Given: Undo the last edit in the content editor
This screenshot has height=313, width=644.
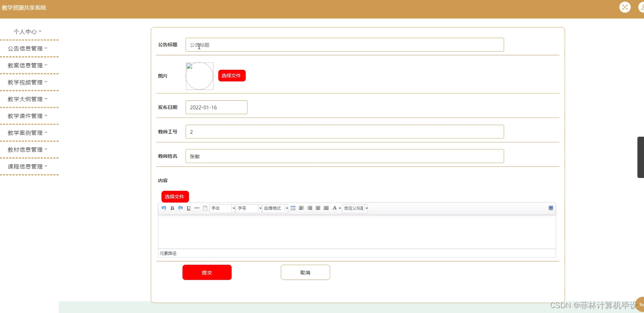Looking at the screenshot, I should coord(164,208).
